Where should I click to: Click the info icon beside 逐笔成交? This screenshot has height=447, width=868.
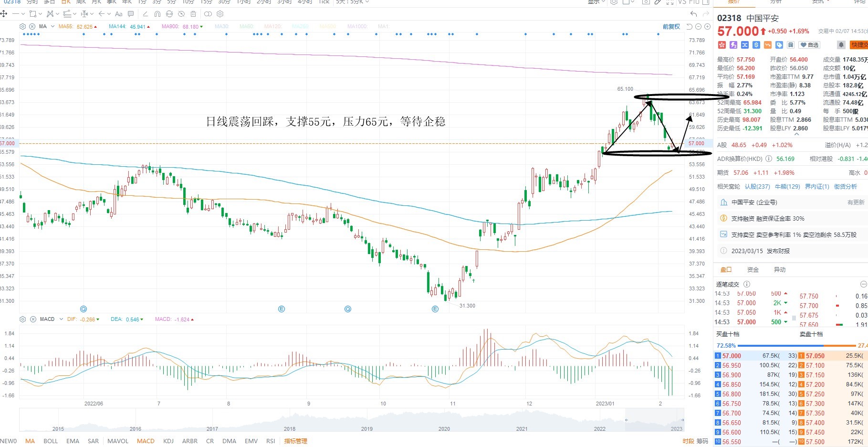(x=747, y=284)
